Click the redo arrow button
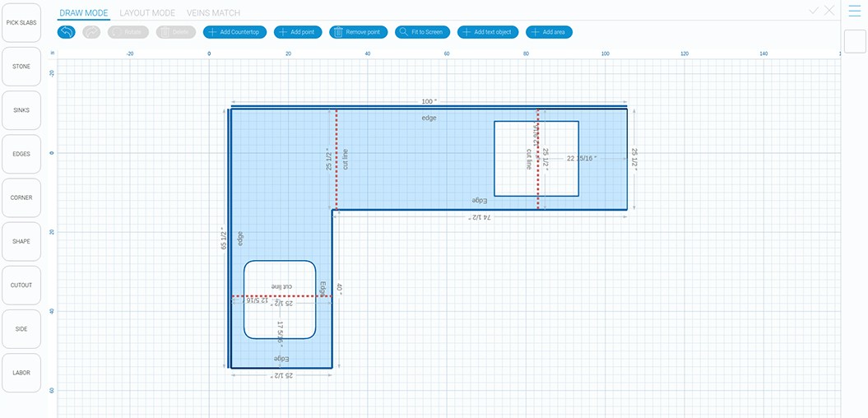This screenshot has height=418, width=868. 91,32
